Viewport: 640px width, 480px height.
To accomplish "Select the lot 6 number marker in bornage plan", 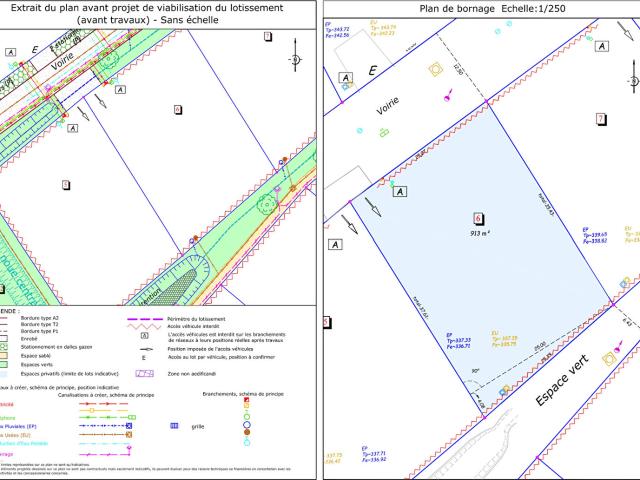I will pyautogui.click(x=478, y=219).
